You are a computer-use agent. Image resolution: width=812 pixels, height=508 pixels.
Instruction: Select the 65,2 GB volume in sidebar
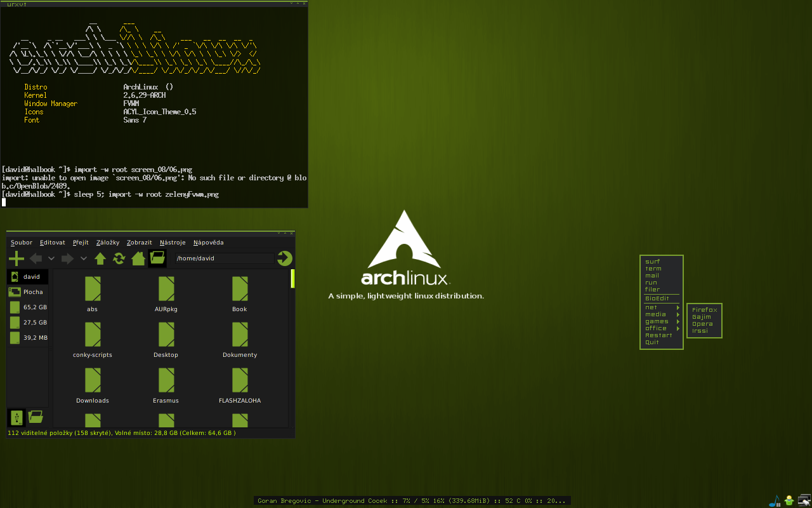28,307
